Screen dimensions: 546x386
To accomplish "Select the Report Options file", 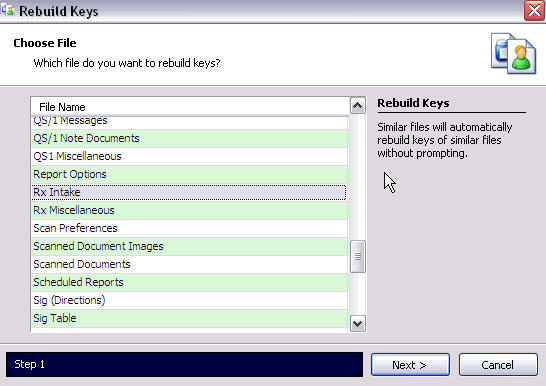I will (189, 174).
